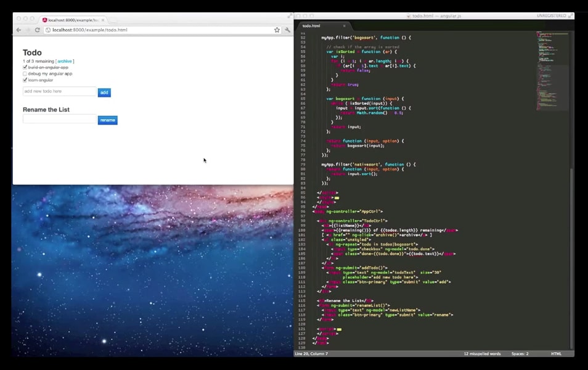Select the localhost:8000 browser tab
The height and width of the screenshot is (370, 588).
[x=73, y=20]
